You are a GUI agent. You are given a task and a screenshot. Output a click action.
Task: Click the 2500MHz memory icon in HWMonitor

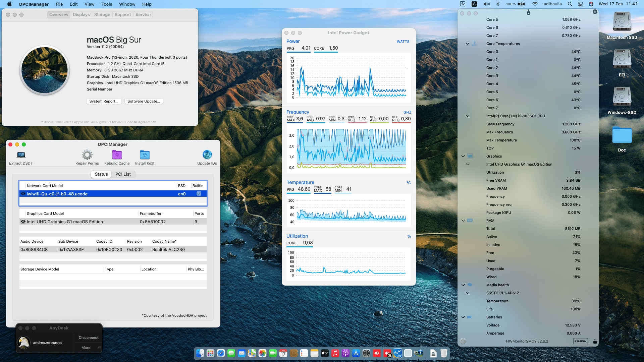pyautogui.click(x=580, y=341)
